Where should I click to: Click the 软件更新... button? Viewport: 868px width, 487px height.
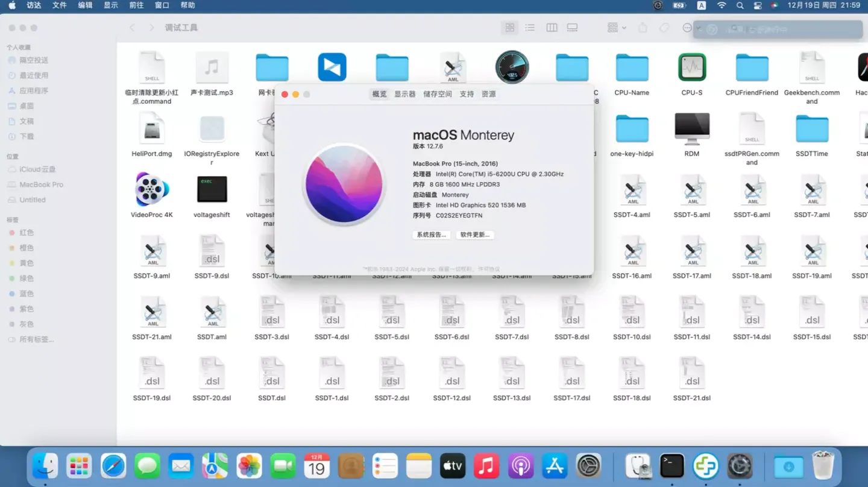click(475, 234)
